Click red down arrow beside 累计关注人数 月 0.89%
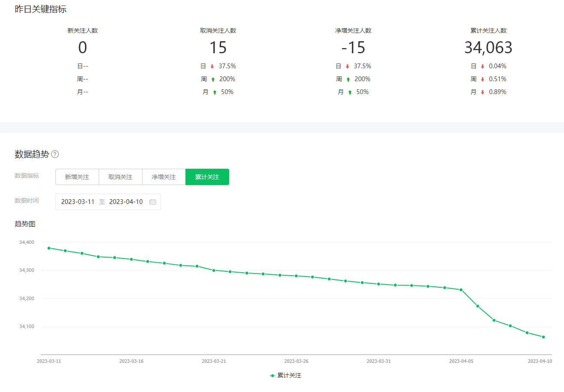564x392 pixels. [x=482, y=92]
